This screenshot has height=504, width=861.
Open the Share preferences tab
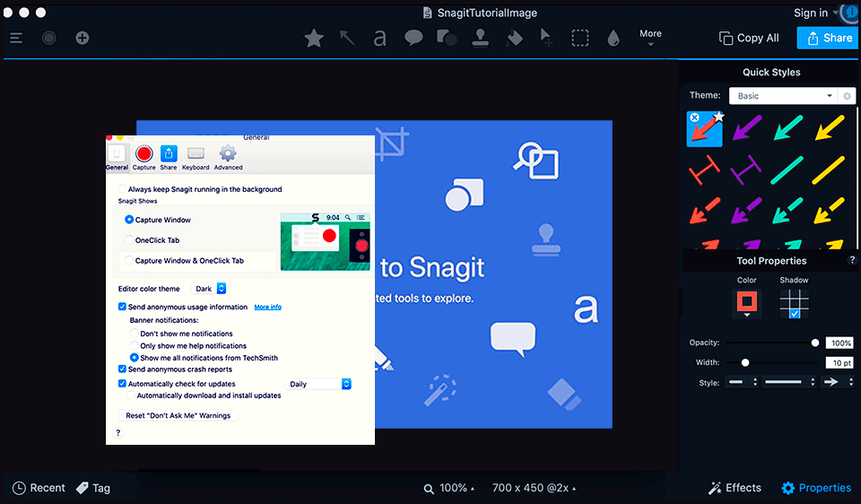pyautogui.click(x=169, y=158)
